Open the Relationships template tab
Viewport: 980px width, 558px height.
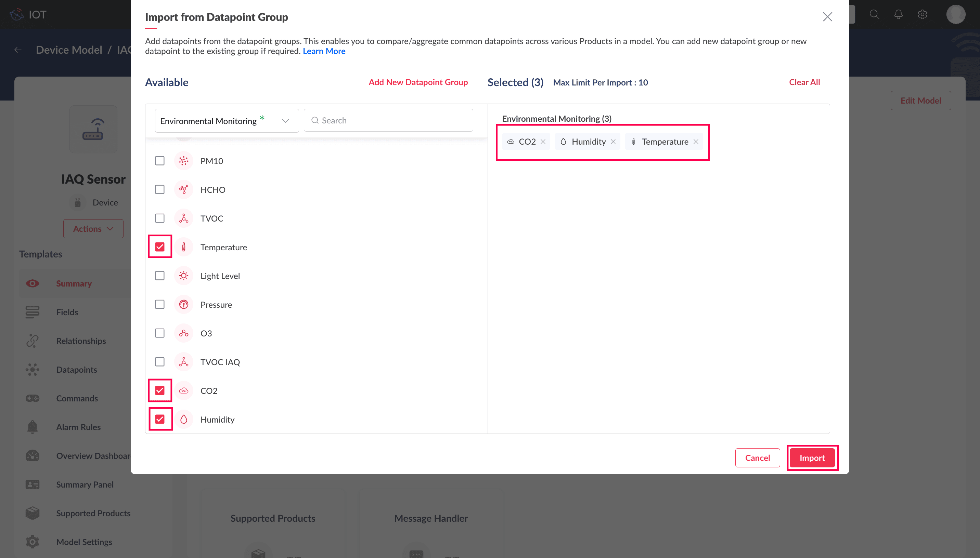tap(75, 341)
